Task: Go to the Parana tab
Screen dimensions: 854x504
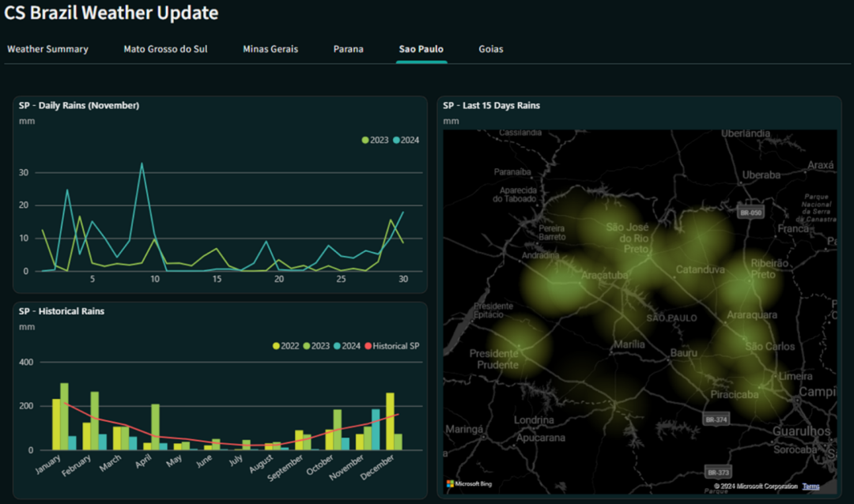Action: pyautogui.click(x=348, y=49)
